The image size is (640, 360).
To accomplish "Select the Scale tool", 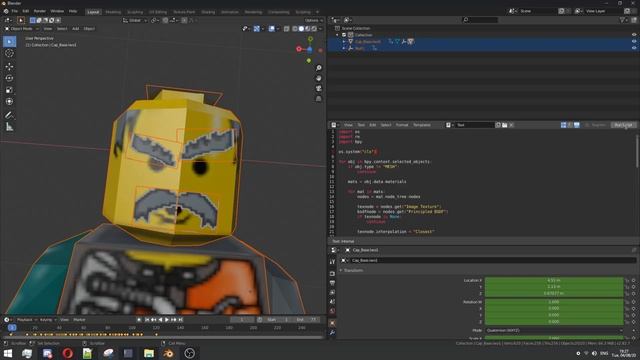I will pos(9,90).
